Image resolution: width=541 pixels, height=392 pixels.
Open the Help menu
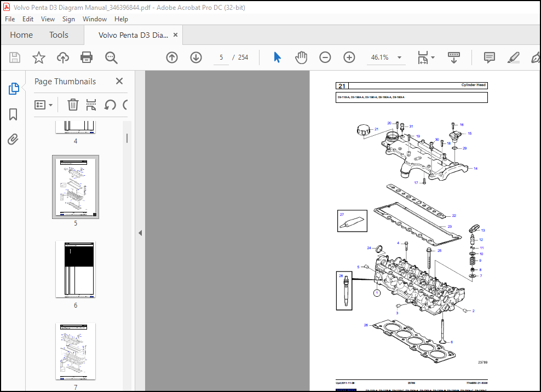coord(121,19)
